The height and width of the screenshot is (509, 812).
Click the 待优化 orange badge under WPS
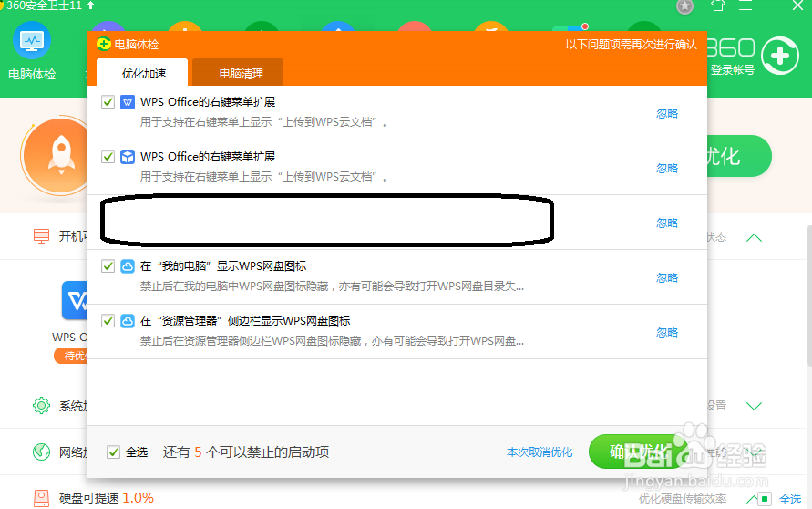[71, 356]
